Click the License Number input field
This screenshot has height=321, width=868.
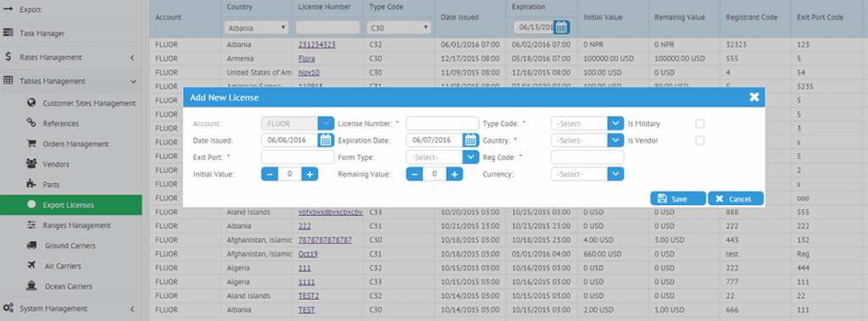pos(442,124)
